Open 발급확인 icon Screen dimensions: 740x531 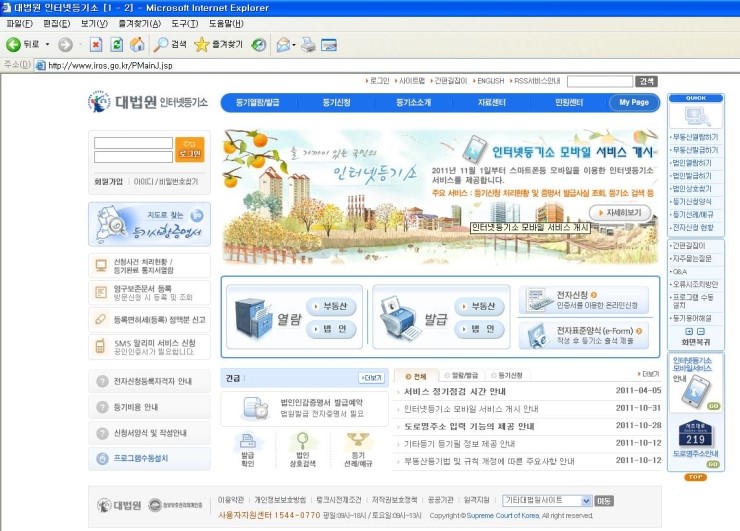[248, 450]
